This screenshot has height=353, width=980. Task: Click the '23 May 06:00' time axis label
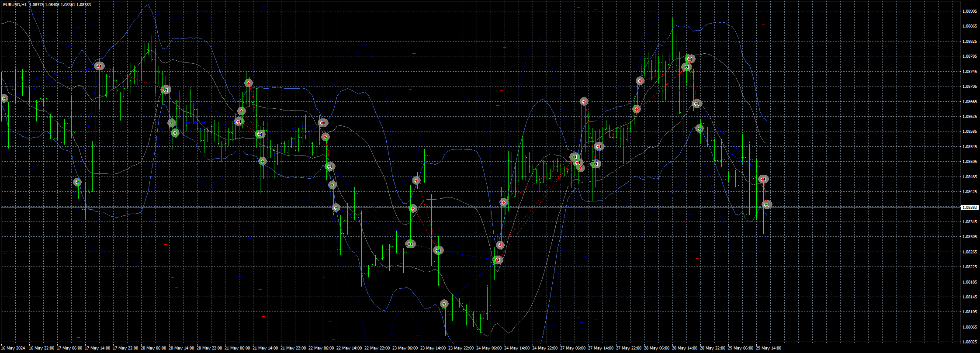[405, 349]
